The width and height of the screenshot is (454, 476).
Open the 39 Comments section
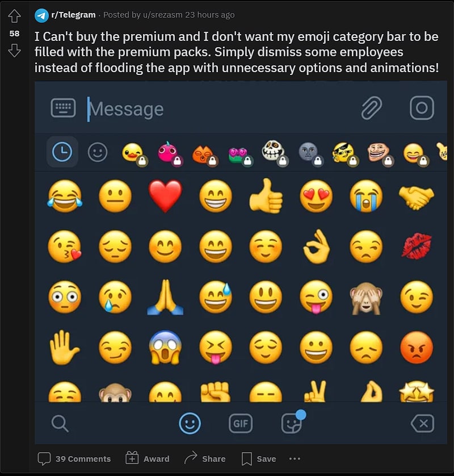(74, 458)
